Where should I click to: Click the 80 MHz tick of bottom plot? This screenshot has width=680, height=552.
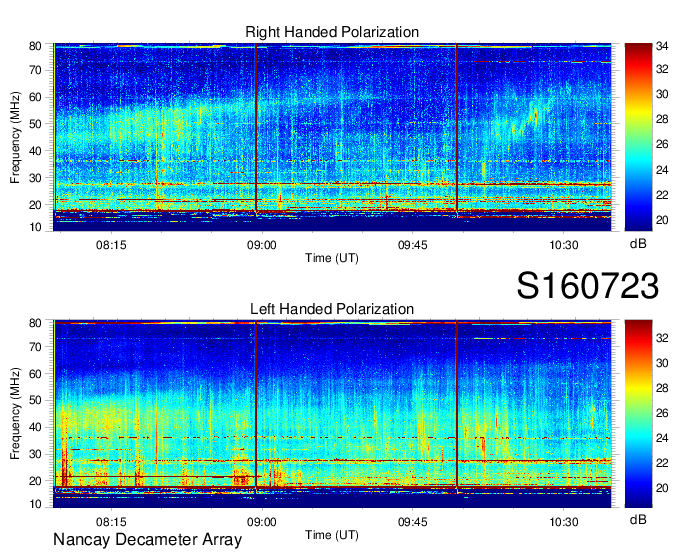pyautogui.click(x=35, y=323)
